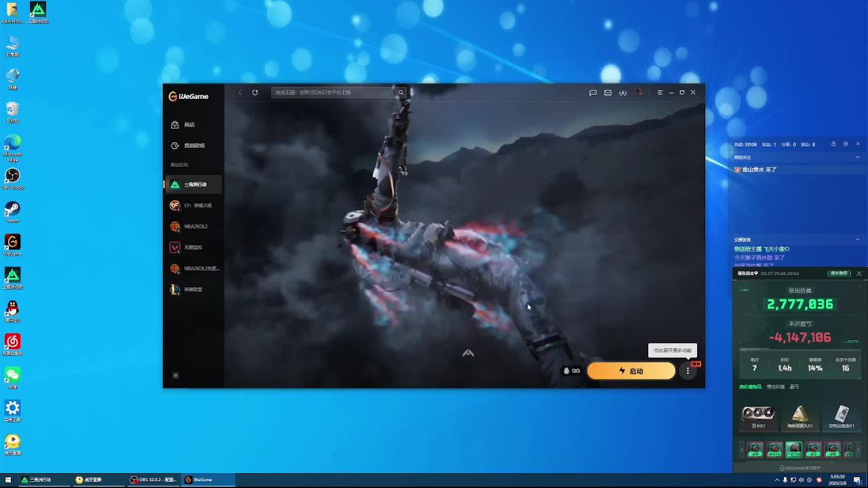This screenshot has height=488, width=868.
Task: Go back using the WeGame back arrow
Action: [239, 92]
